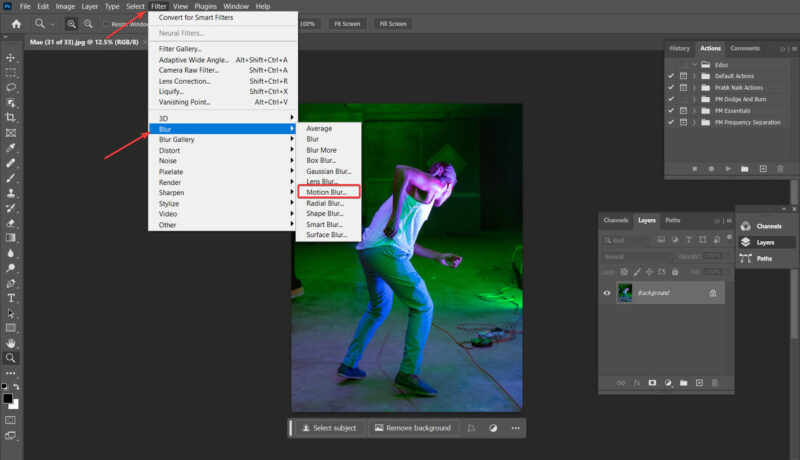
Task: Select the Clone Stamp tool
Action: (x=10, y=193)
